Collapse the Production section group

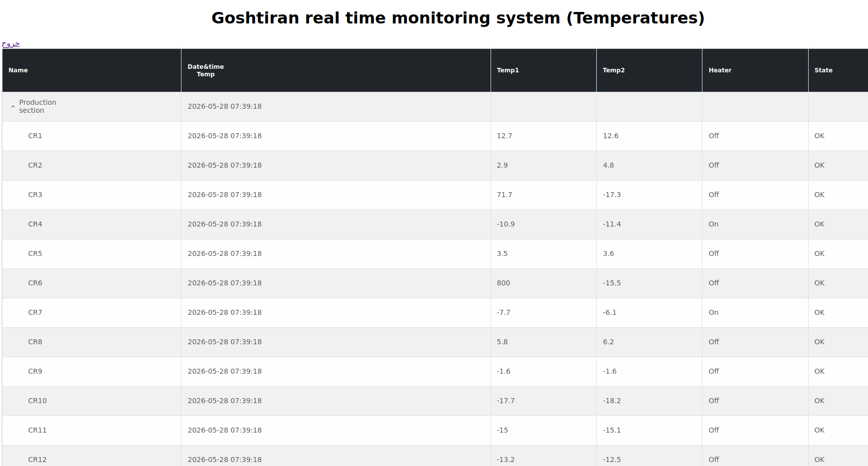click(13, 107)
